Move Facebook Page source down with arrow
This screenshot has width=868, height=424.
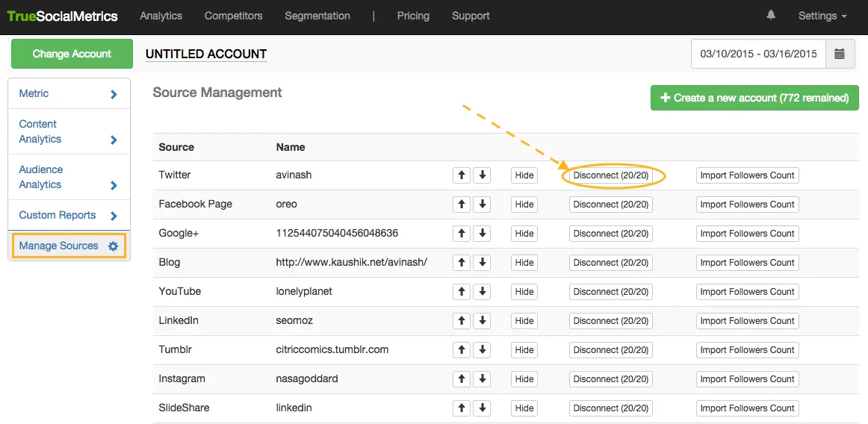tap(483, 205)
